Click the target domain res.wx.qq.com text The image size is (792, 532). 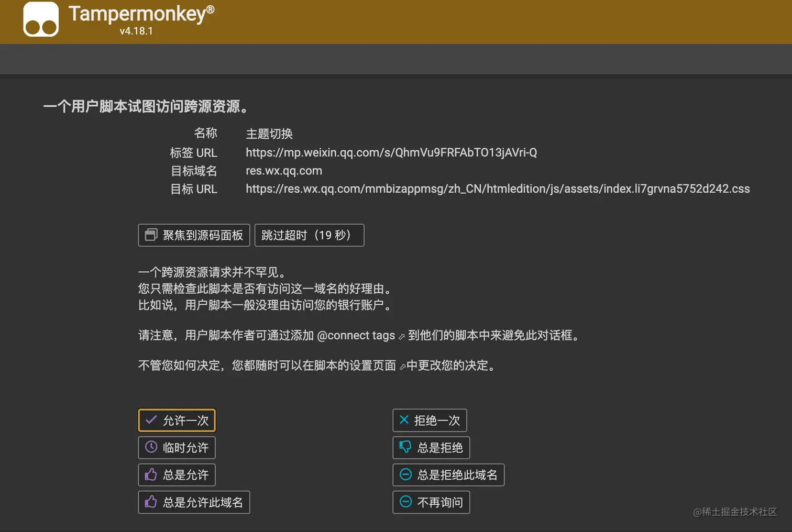[x=284, y=171]
